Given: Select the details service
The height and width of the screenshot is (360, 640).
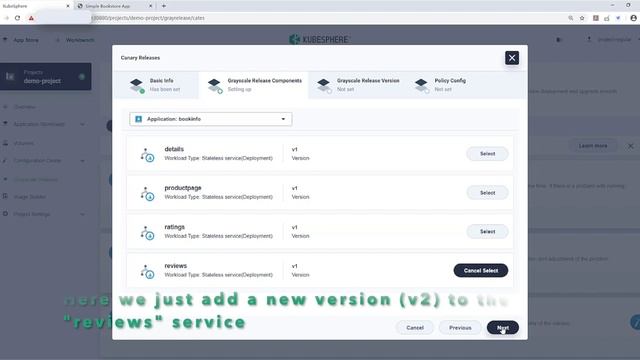Looking at the screenshot, I should pyautogui.click(x=487, y=154).
